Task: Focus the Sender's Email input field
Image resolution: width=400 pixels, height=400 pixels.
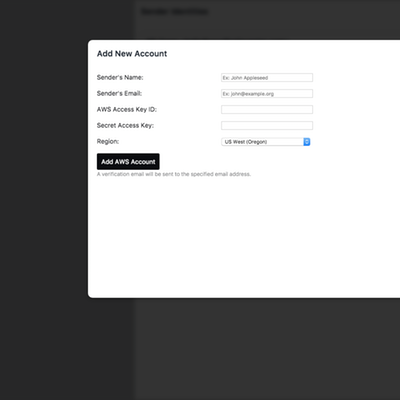Action: coord(267,94)
